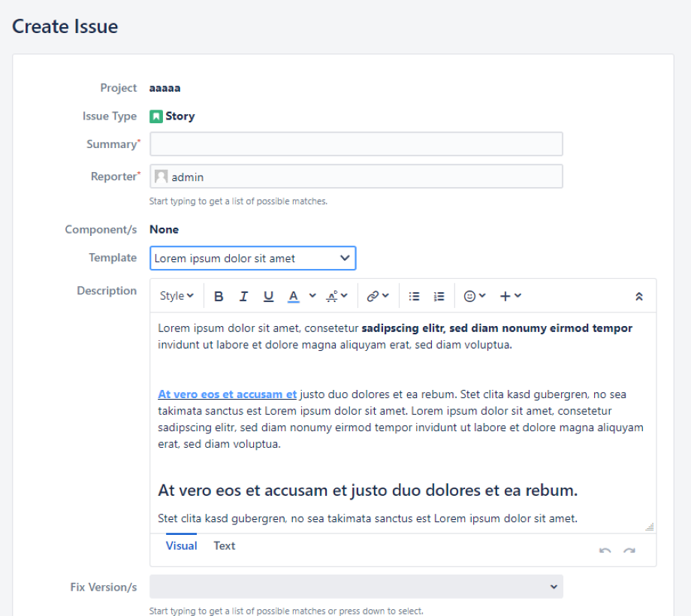
Task: Insert a bullet list
Action: [x=415, y=296]
